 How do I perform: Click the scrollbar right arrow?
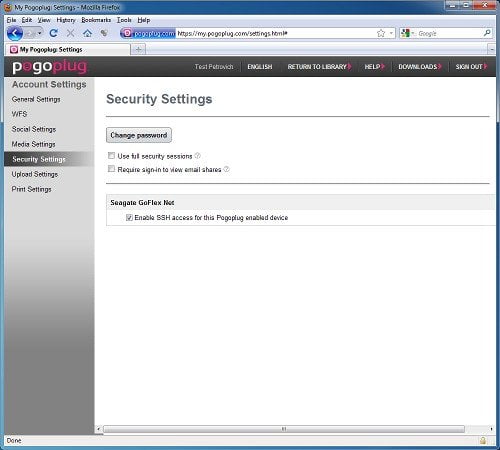491,429
